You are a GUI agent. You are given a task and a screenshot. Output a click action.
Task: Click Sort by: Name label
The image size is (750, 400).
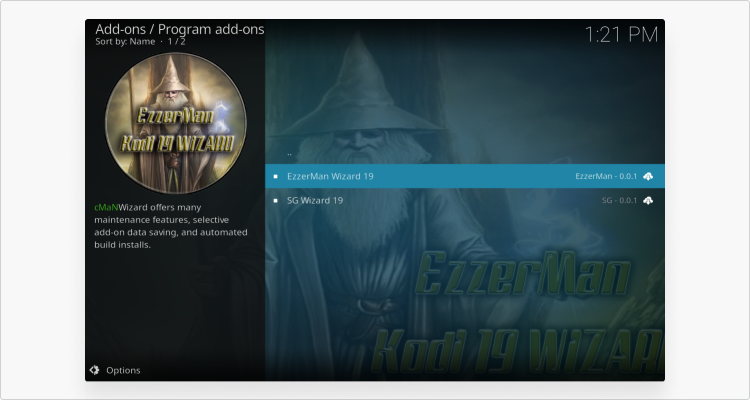click(x=125, y=42)
